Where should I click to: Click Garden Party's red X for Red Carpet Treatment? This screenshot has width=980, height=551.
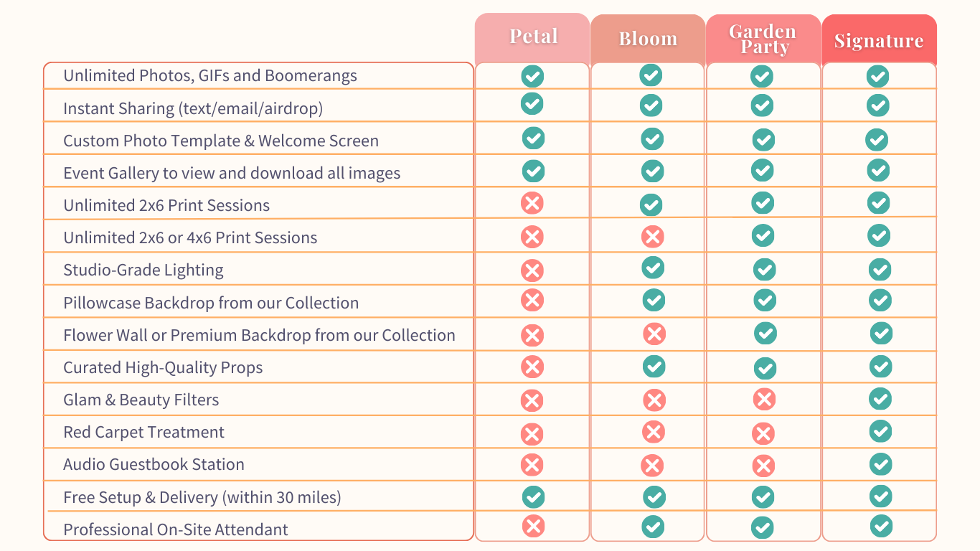coord(763,433)
